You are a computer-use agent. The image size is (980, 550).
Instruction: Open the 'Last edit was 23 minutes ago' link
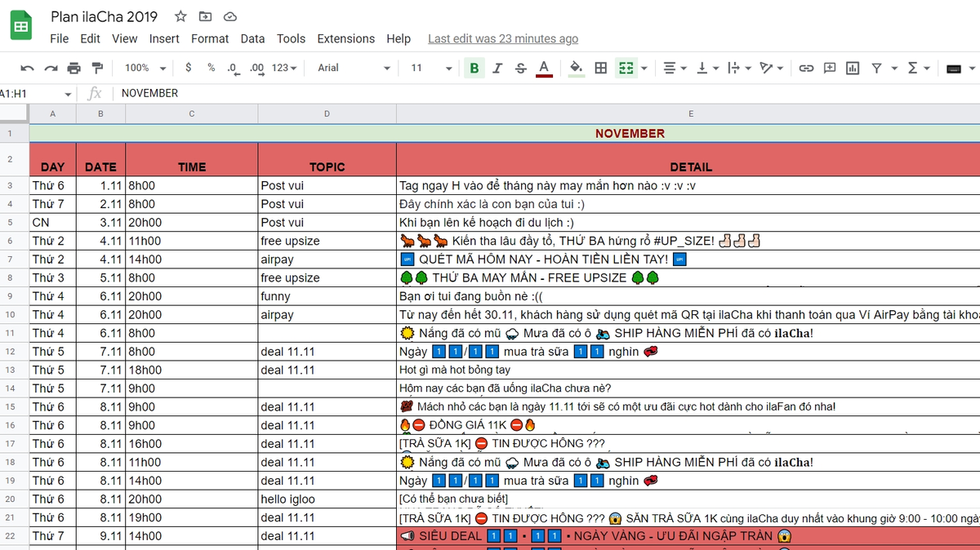pyautogui.click(x=503, y=38)
